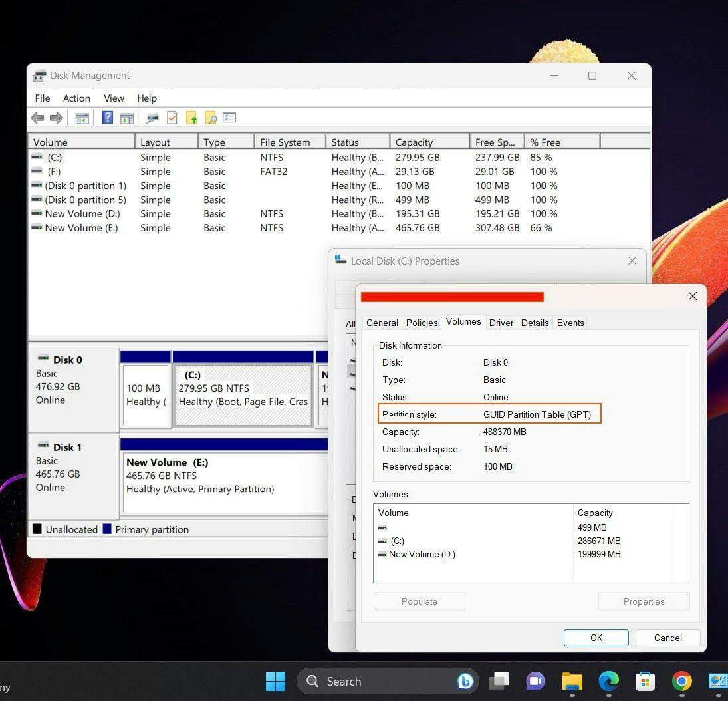This screenshot has height=701, width=728.
Task: Click Cancel in the Properties dialog
Action: (x=667, y=637)
